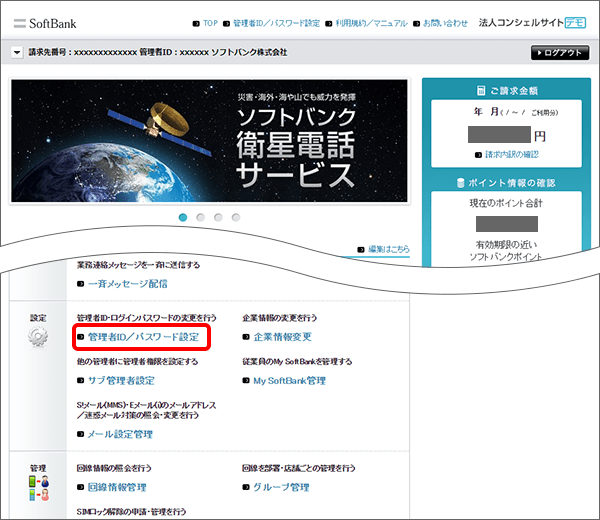Click text 従業員のMy SoftBankを管理する
Image resolution: width=600 pixels, height=520 pixels.
click(x=297, y=361)
